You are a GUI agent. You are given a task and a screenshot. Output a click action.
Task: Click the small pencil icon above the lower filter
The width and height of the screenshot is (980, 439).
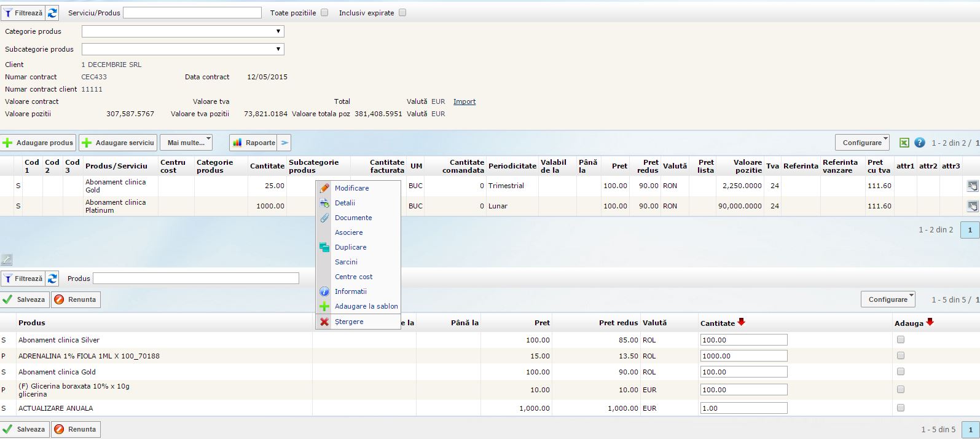(6, 259)
